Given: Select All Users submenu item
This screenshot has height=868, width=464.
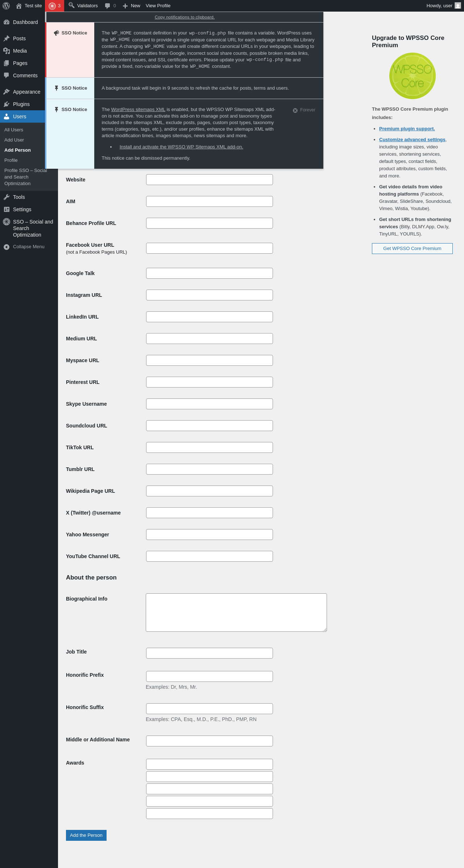Looking at the screenshot, I should [x=14, y=130].
